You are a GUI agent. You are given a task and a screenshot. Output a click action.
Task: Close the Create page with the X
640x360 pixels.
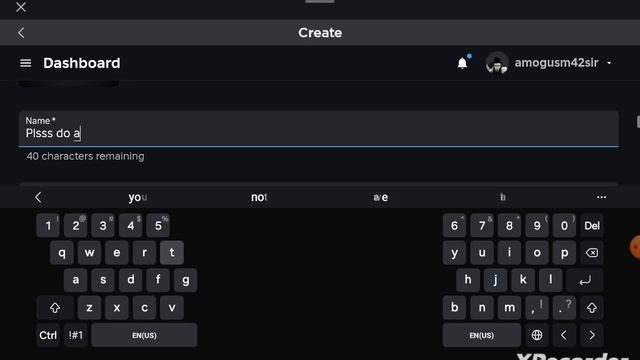[21, 7]
